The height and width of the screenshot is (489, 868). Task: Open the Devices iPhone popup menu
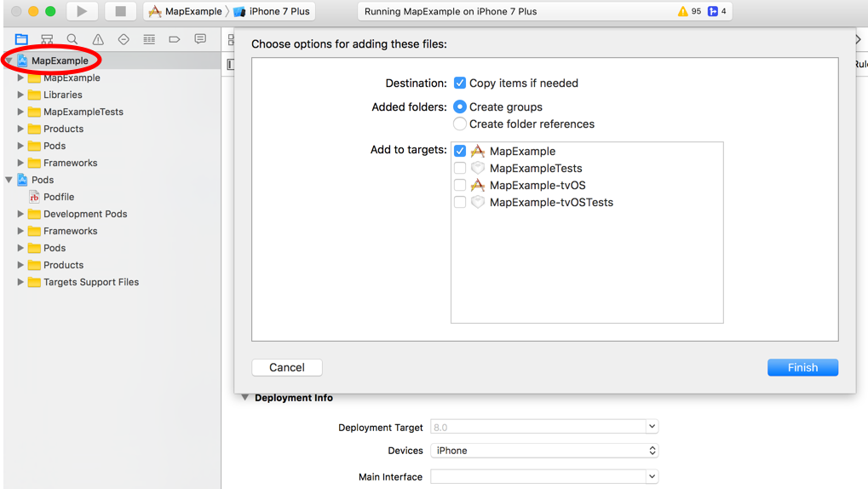point(544,451)
